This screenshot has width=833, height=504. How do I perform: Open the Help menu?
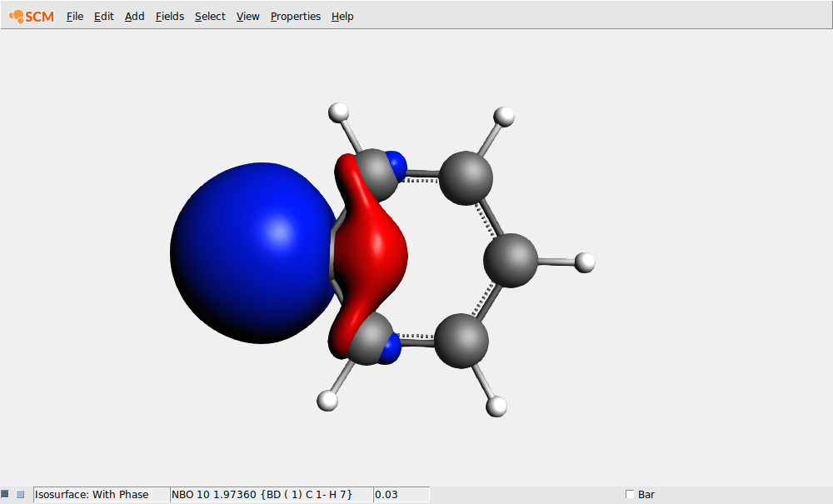pyautogui.click(x=342, y=16)
